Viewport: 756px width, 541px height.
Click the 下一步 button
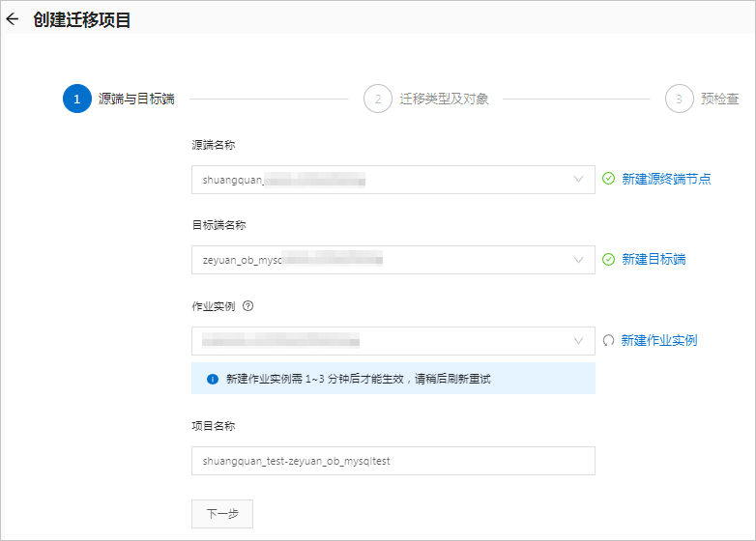[222, 514]
